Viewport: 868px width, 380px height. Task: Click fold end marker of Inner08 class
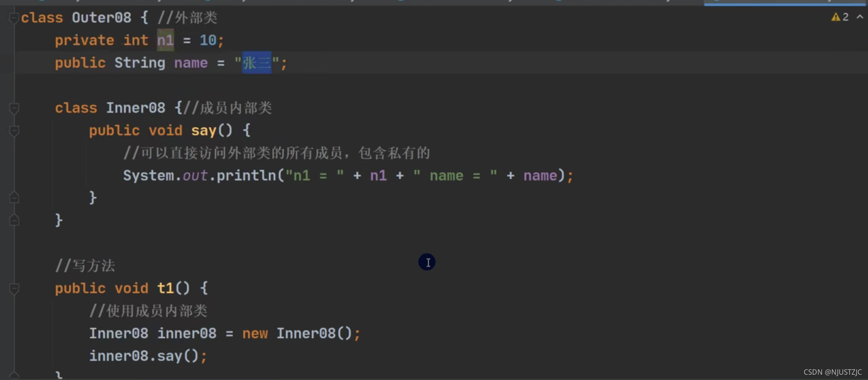[14, 220]
